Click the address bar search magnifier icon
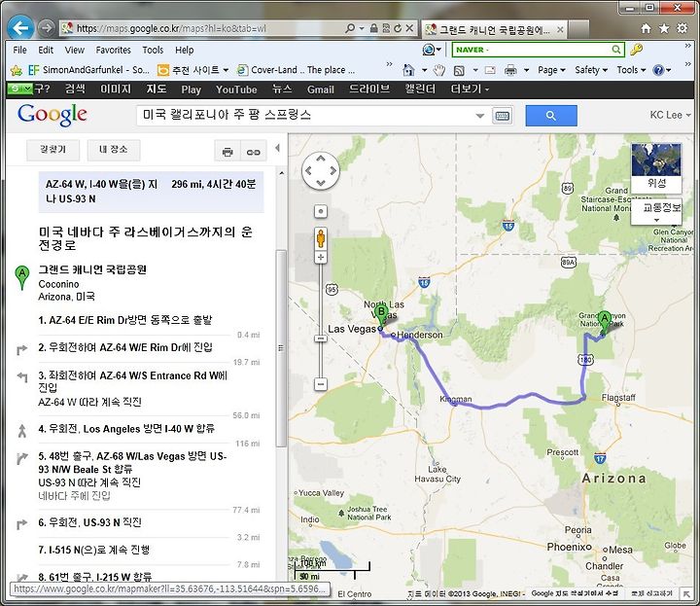The height and width of the screenshot is (606, 700). pyautogui.click(x=350, y=28)
